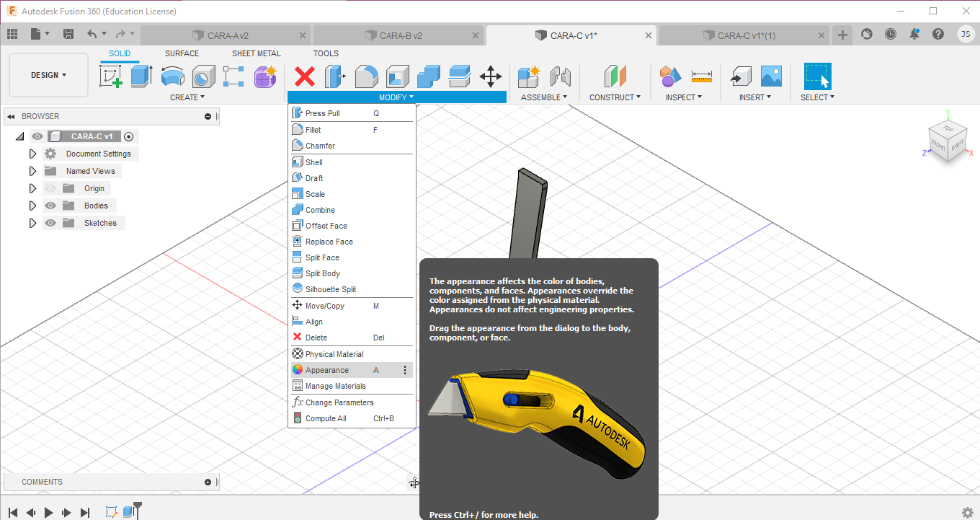Select the Shell toolbar icon

[398, 76]
